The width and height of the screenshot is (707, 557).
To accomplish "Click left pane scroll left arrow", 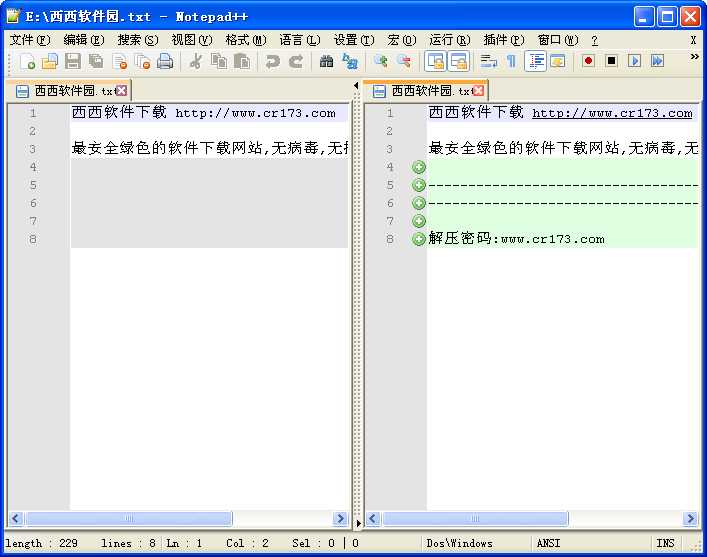I will pos(15,519).
